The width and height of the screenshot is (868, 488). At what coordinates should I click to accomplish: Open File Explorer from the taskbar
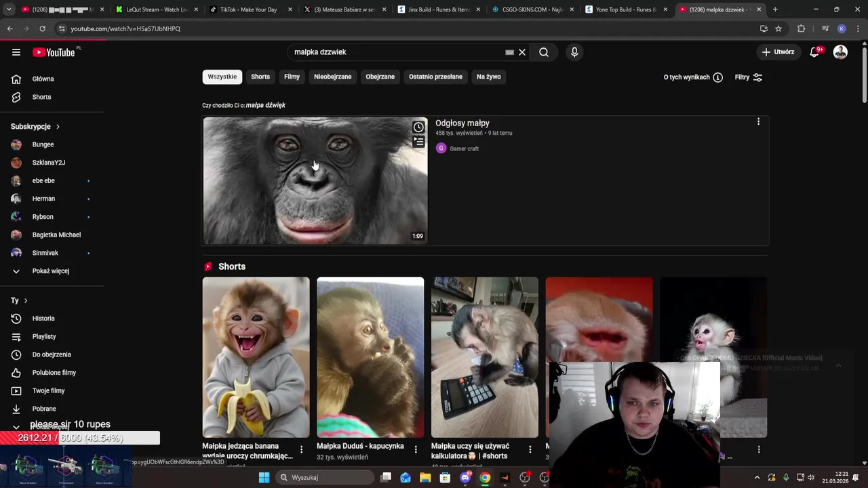coord(425,477)
